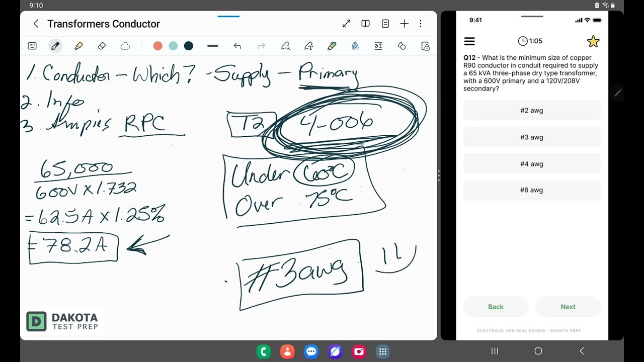Select the Eraser tool
This screenshot has width=644, height=362.
[102, 46]
